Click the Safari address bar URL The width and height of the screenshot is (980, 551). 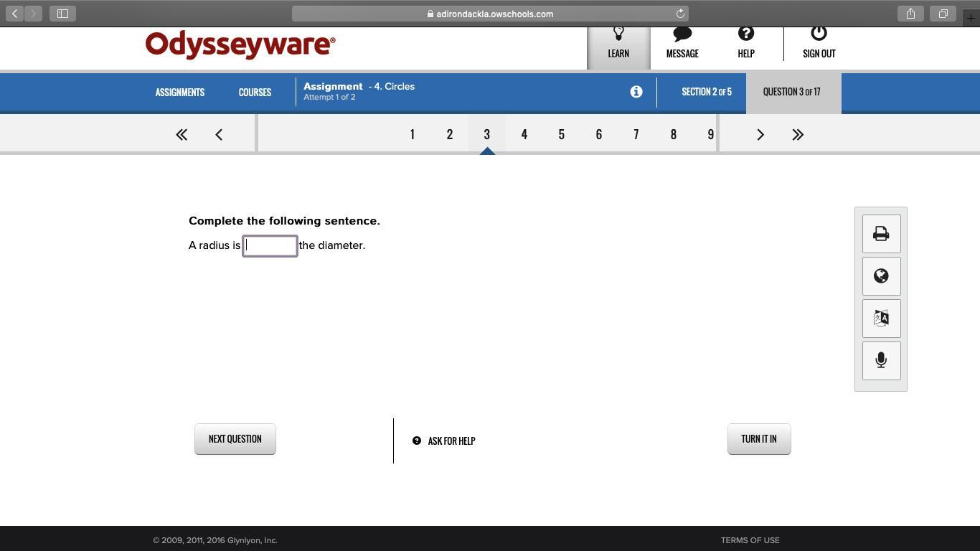490,14
